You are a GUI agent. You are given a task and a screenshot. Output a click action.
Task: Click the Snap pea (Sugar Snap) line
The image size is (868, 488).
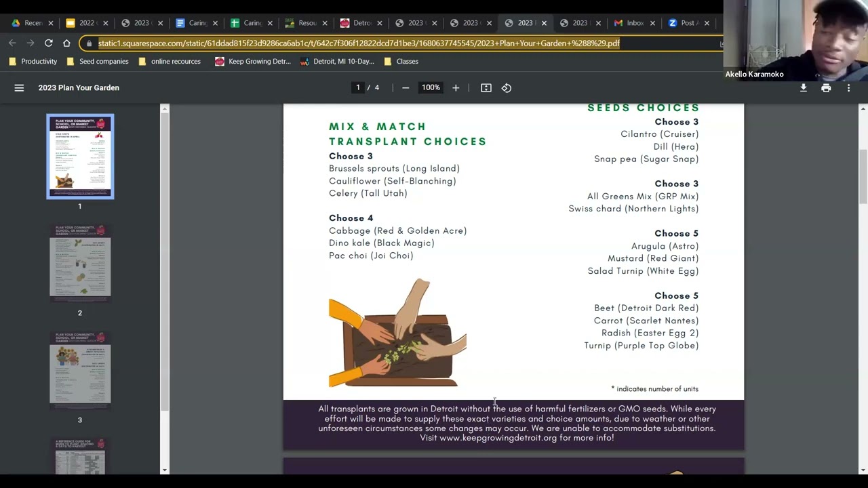(646, 159)
